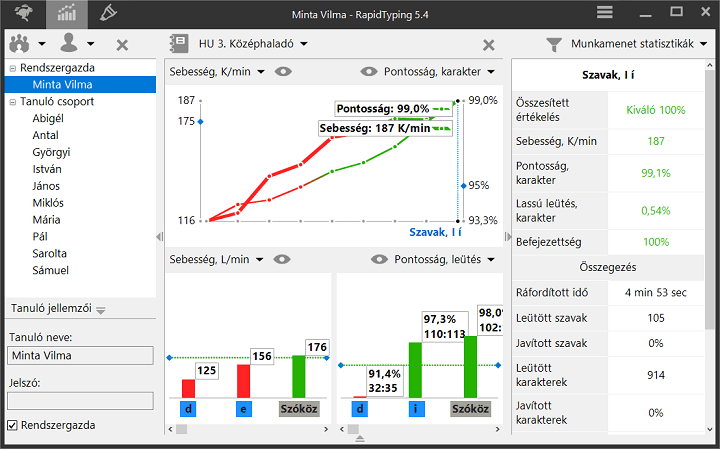Open Munkamenet statisztikák dropdown
The width and height of the screenshot is (720, 449).
[639, 44]
